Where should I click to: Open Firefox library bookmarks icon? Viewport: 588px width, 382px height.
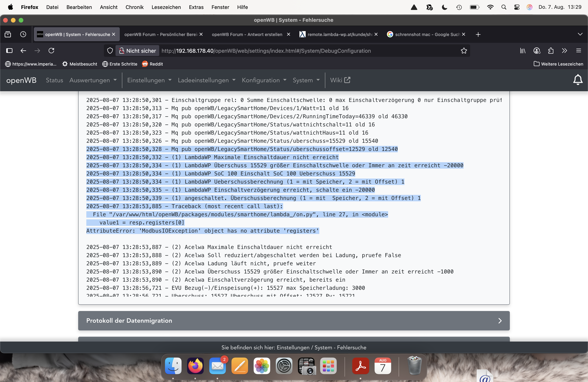point(522,51)
